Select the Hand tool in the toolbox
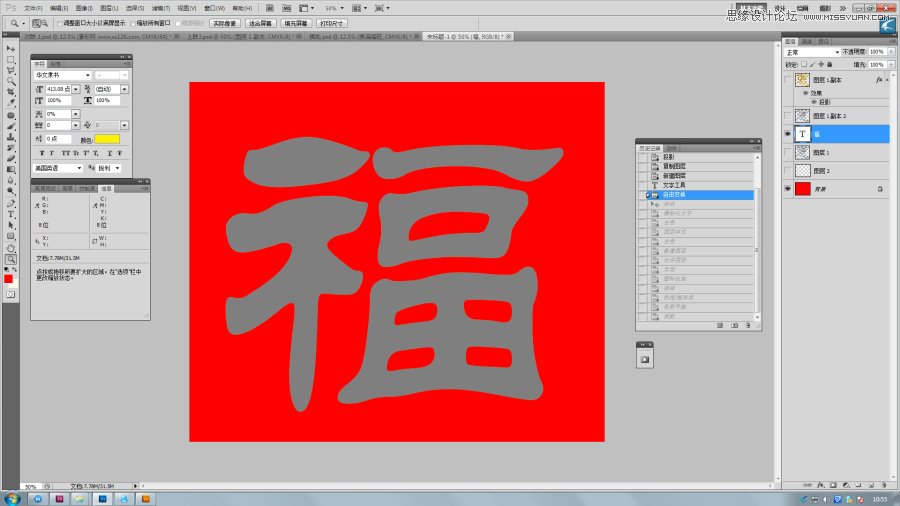Viewport: 900px width, 506px height. tap(11, 247)
